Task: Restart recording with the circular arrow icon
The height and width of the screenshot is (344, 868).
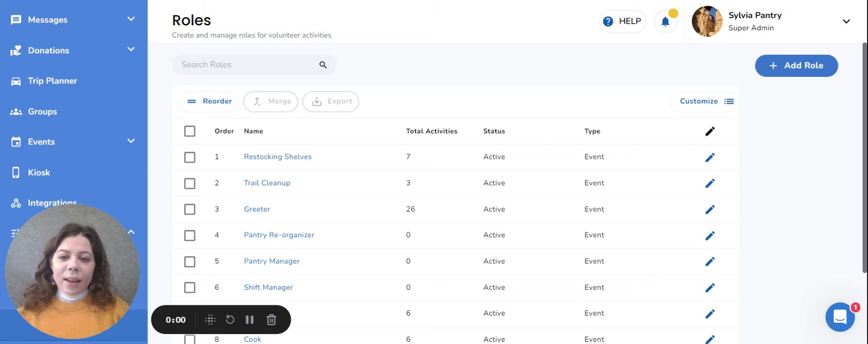Action: [230, 320]
